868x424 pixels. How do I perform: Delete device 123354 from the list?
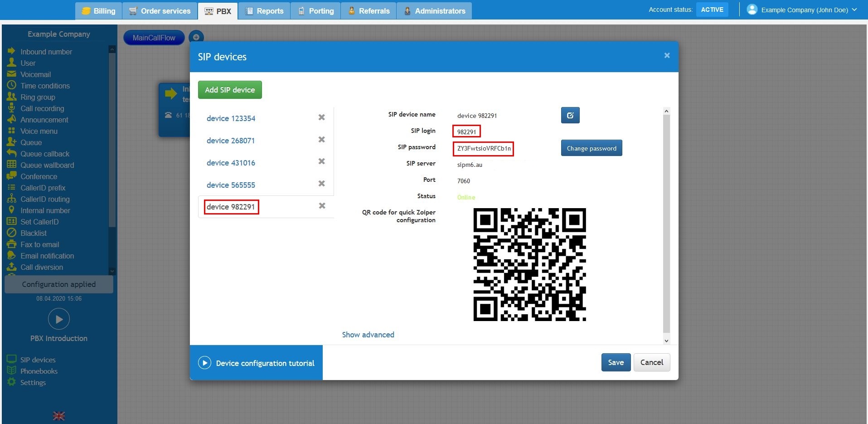point(321,117)
